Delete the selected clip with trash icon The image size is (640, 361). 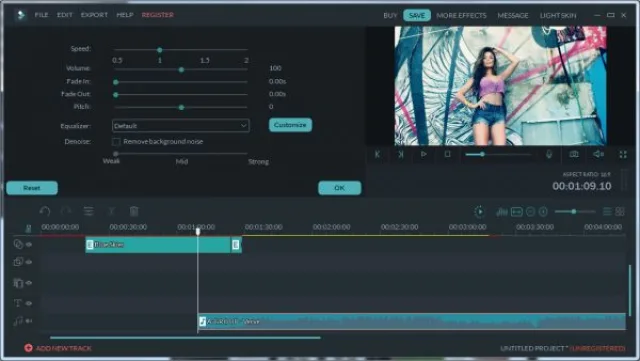(x=134, y=211)
